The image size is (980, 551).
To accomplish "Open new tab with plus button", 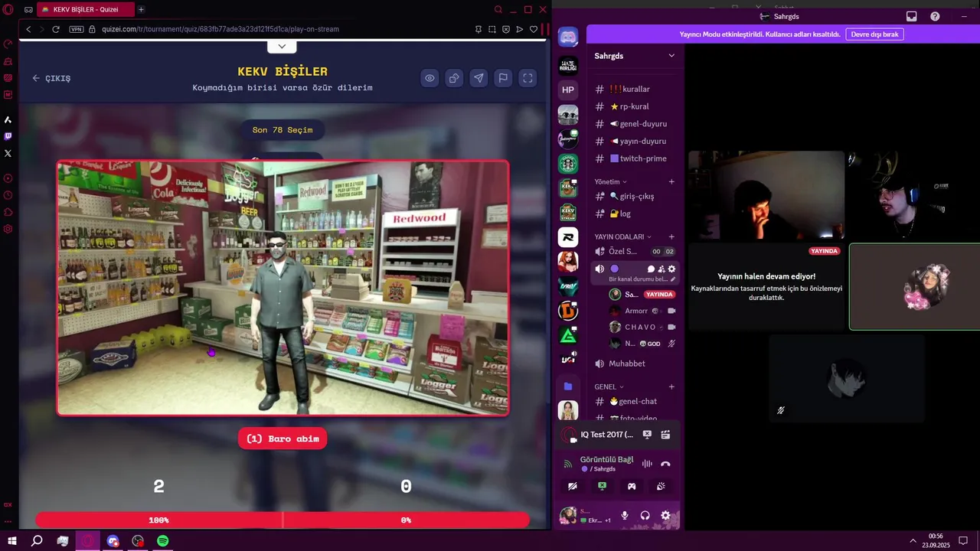I will pyautogui.click(x=141, y=9).
